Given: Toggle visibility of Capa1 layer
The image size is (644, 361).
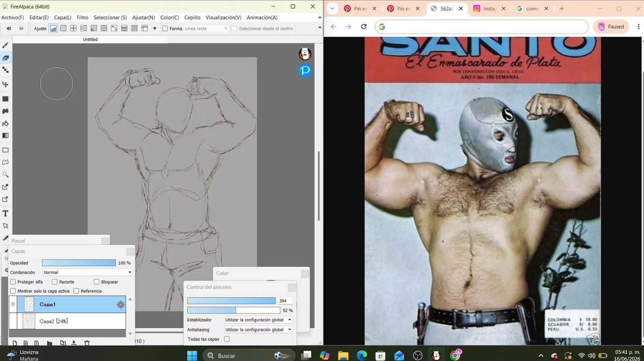Looking at the screenshot, I should pyautogui.click(x=13, y=304).
